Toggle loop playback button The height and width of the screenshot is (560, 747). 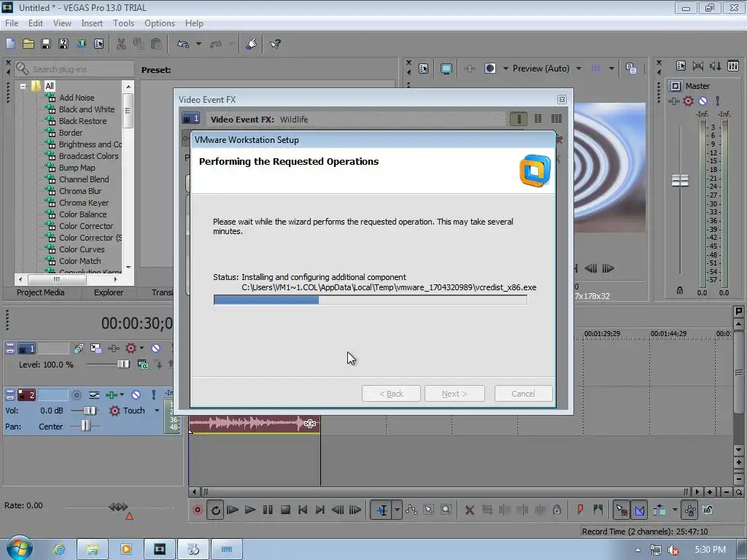pyautogui.click(x=216, y=510)
